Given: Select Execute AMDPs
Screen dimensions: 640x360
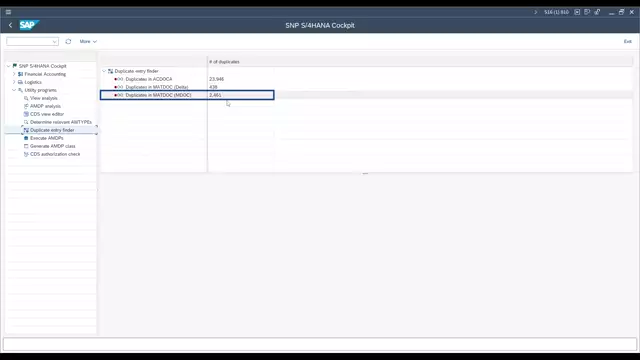Looking at the screenshot, I should tap(47, 138).
